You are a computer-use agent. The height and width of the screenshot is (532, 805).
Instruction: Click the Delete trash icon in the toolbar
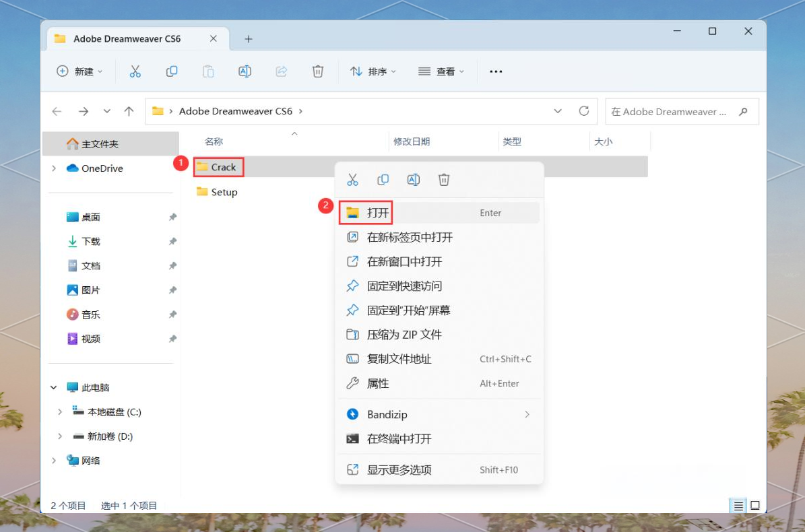(x=318, y=71)
